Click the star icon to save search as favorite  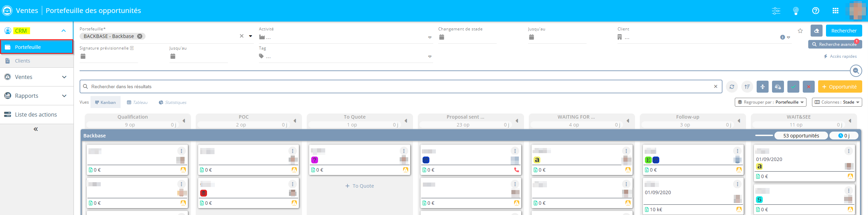point(800,31)
